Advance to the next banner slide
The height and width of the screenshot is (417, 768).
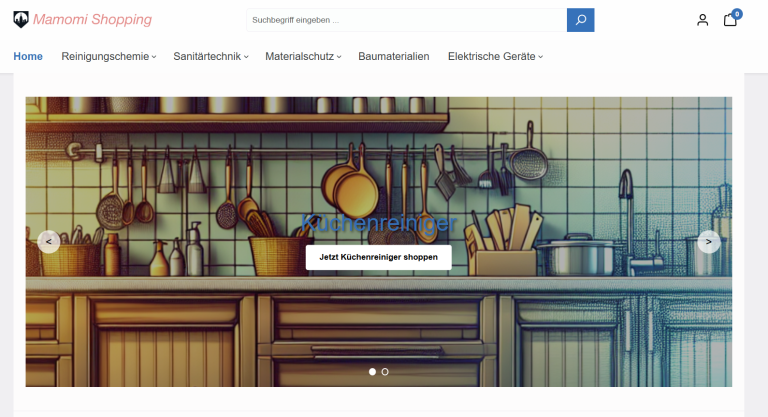(708, 241)
